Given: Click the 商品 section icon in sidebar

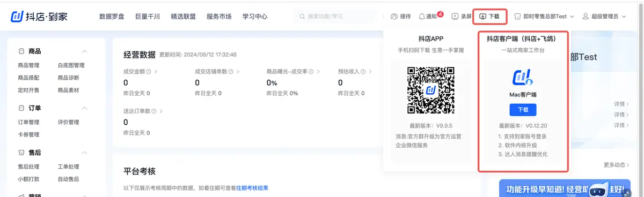Looking at the screenshot, I should [21, 51].
